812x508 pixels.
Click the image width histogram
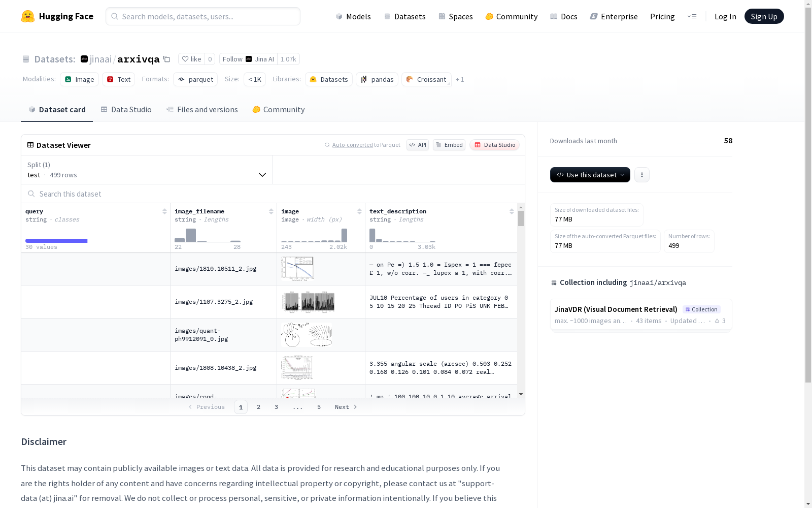click(314, 235)
